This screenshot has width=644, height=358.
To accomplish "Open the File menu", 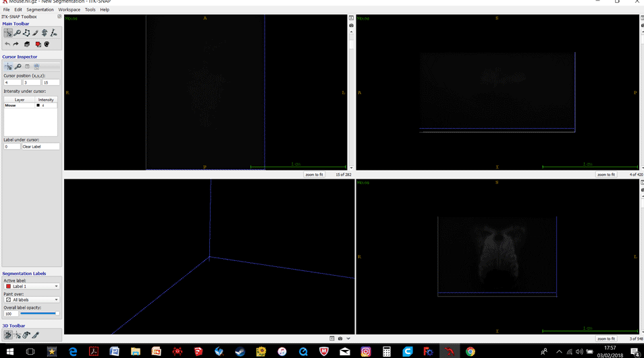I will click(7, 9).
